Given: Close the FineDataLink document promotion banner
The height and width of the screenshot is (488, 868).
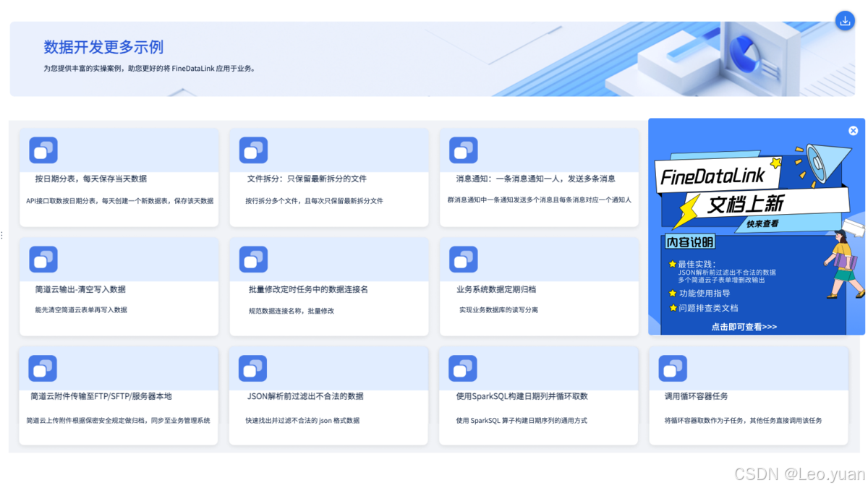Looking at the screenshot, I should pyautogui.click(x=853, y=131).
